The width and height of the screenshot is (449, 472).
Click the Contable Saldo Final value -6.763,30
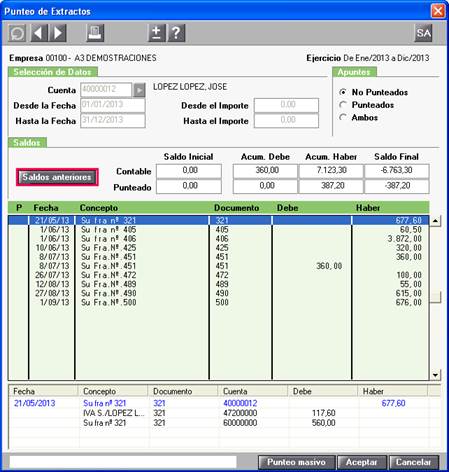pos(397,171)
